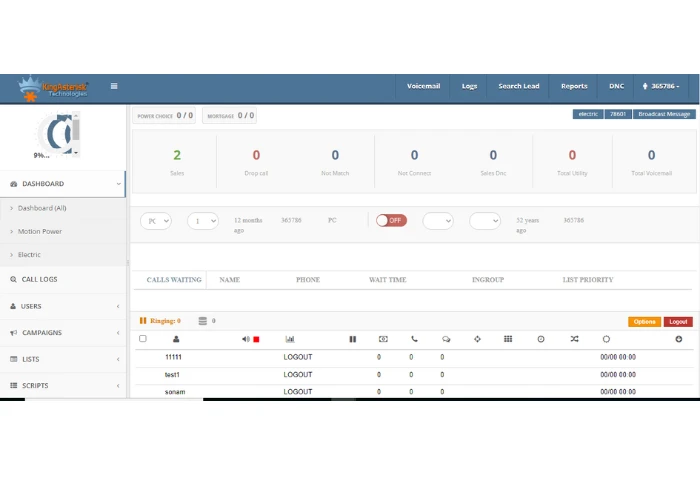The height and width of the screenshot is (500, 700).
Task: Expand the Scripts menu chevron
Action: tap(118, 385)
